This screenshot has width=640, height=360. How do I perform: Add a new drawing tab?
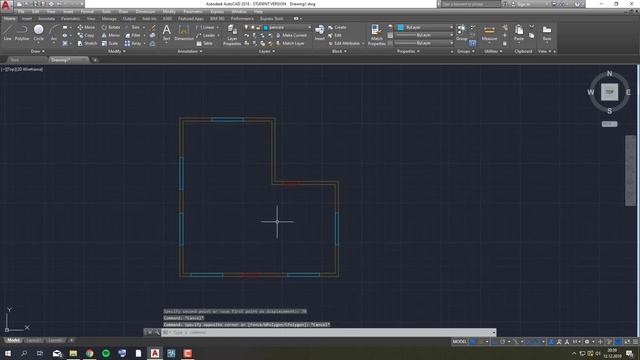click(95, 60)
